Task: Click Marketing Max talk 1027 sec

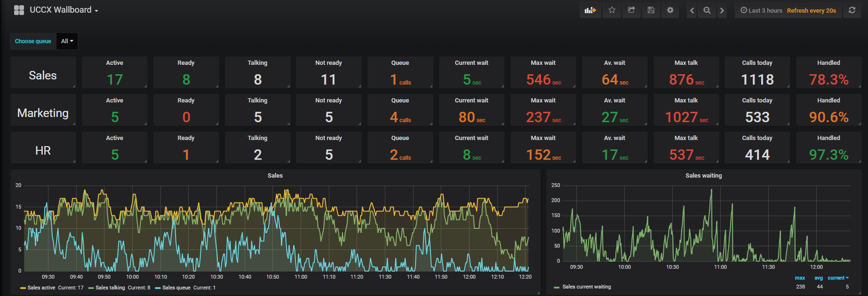Action: pos(686,117)
